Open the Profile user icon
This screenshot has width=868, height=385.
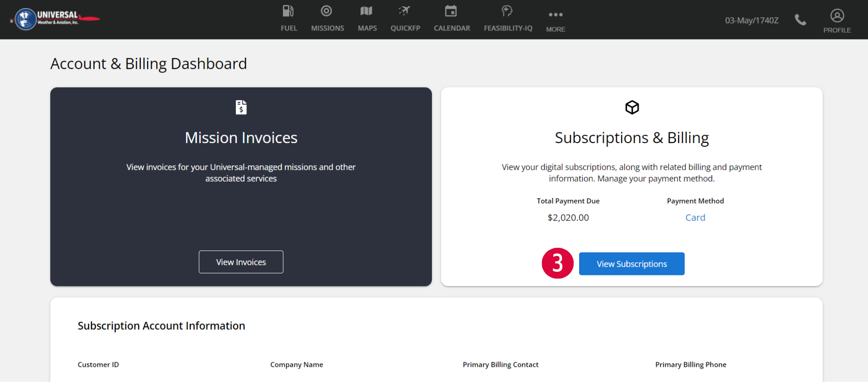837,16
